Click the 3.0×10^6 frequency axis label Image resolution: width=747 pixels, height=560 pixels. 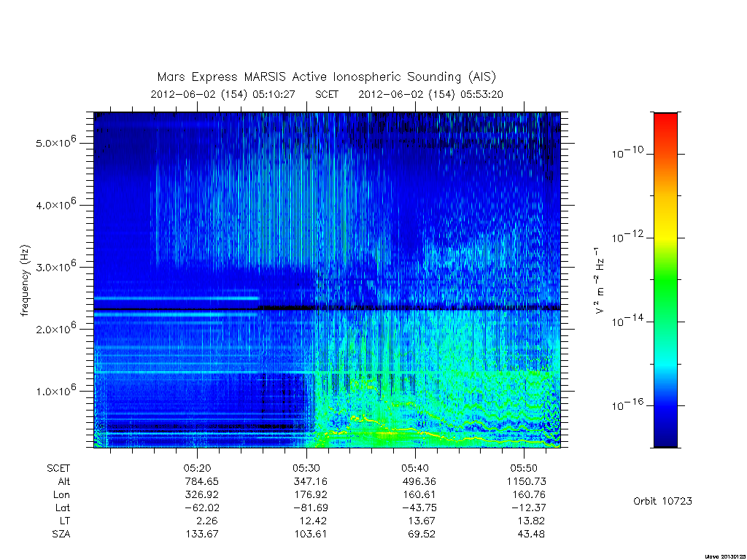[x=55, y=265]
